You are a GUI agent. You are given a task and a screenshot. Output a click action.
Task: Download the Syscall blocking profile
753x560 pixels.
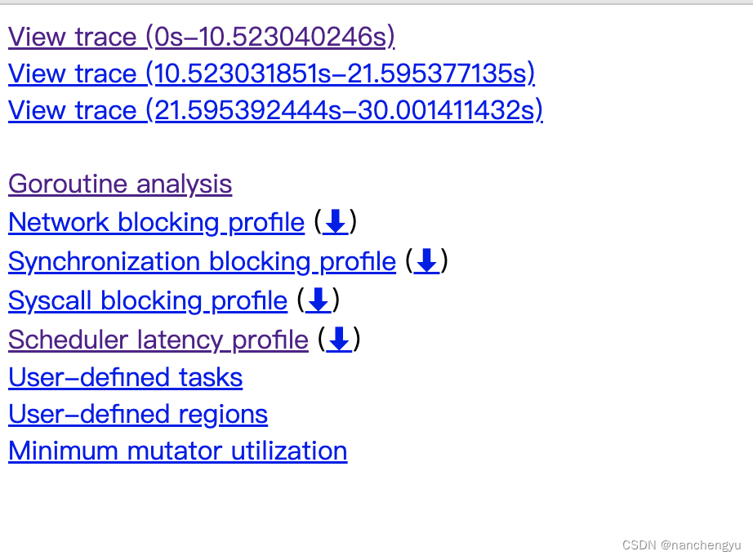[x=318, y=300]
